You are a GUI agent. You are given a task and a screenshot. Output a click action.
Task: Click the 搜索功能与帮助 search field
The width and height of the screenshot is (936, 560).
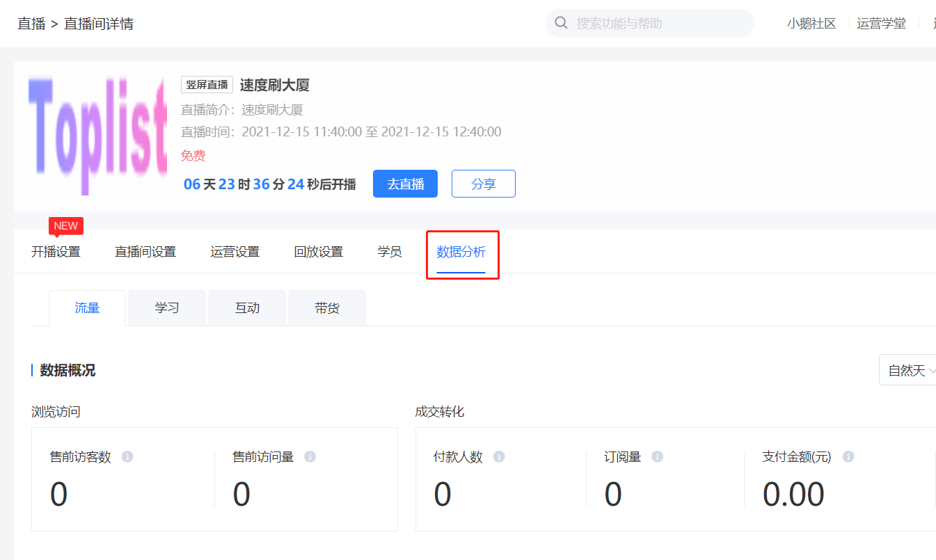pos(658,23)
